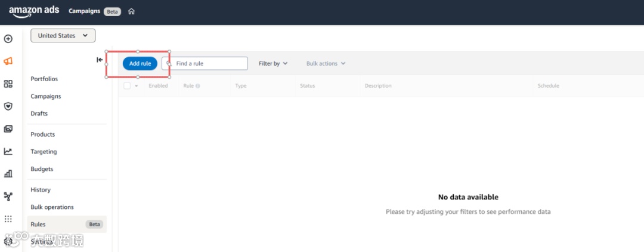Click the No data available message
The height and width of the screenshot is (252, 644).
pyautogui.click(x=468, y=197)
